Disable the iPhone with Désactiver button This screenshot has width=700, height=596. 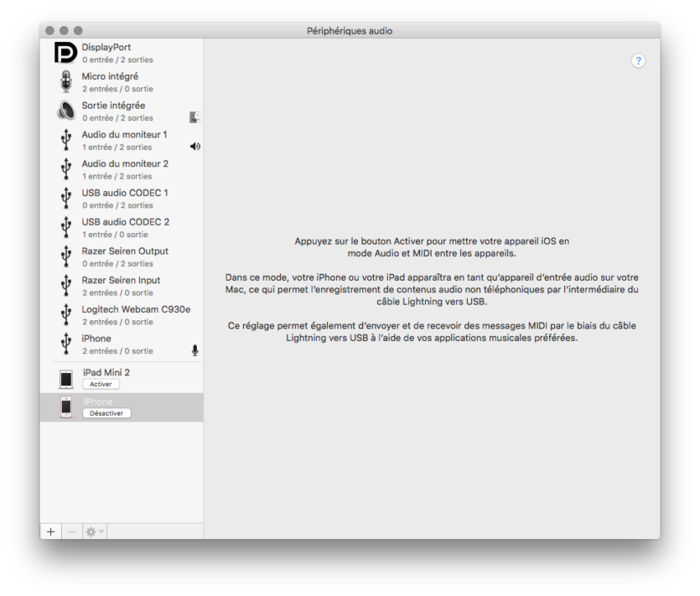(x=107, y=413)
